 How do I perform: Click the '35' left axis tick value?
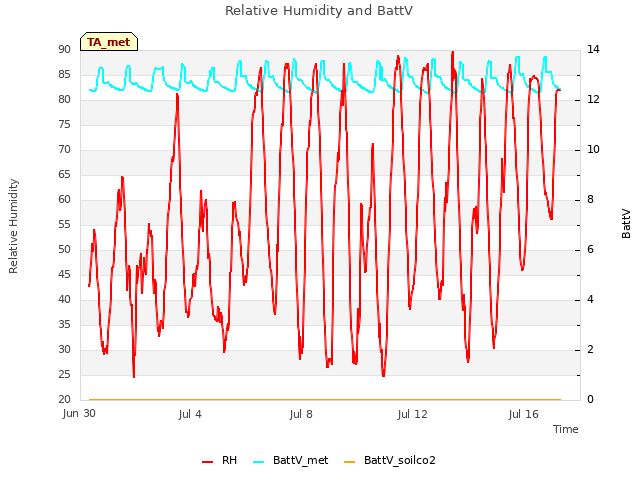tap(64, 324)
